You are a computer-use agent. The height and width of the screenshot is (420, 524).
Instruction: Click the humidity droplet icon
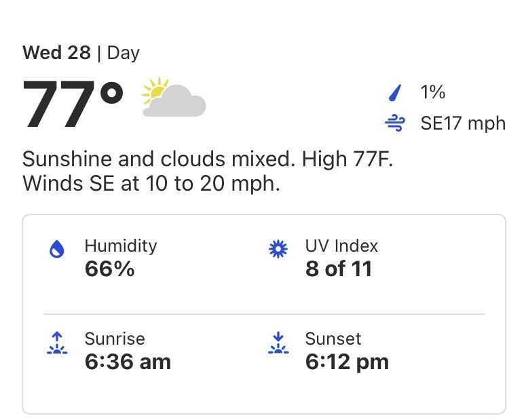57,249
